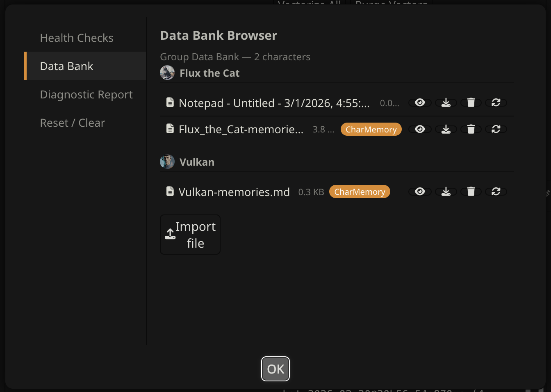Refresh the Flux_the_Cat-memories file vectors
Viewport: 551px width, 392px height.
[496, 129]
